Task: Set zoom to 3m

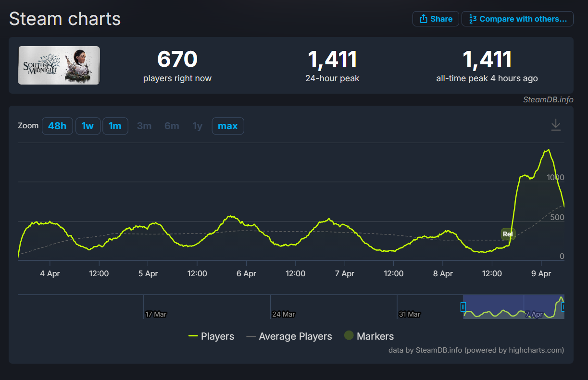Action: (x=144, y=126)
